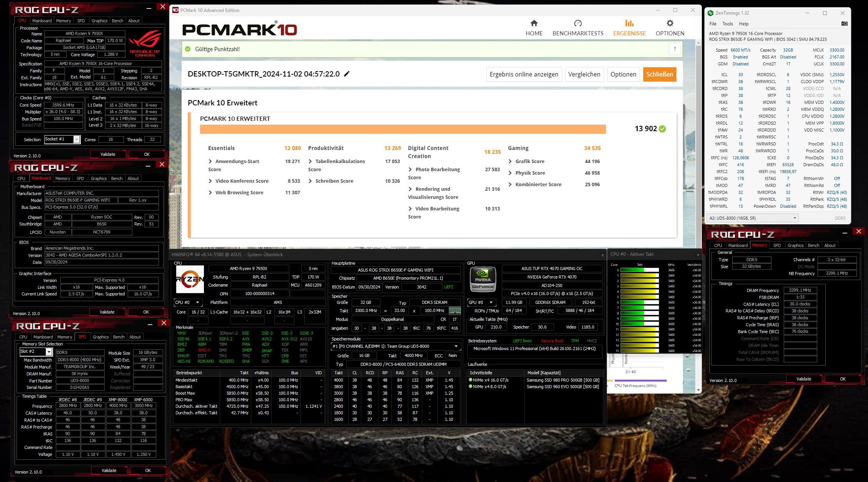Expand the Tabellenkalkulations Score row
The image size is (868, 482).
pyautogui.click(x=310, y=162)
